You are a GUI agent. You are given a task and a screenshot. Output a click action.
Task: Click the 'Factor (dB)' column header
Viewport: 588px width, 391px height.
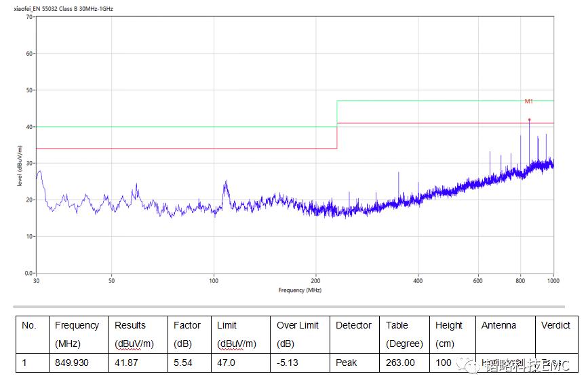tap(189, 335)
